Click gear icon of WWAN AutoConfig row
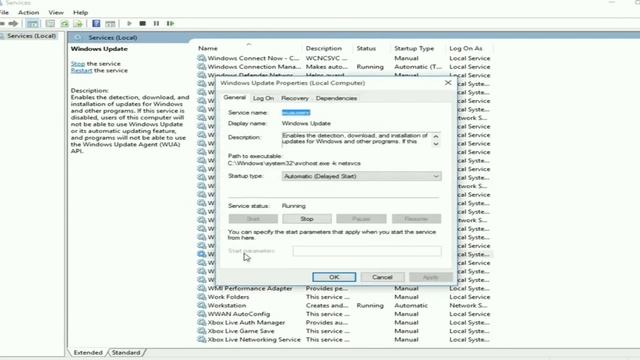This screenshot has width=640, height=360. pyautogui.click(x=202, y=314)
